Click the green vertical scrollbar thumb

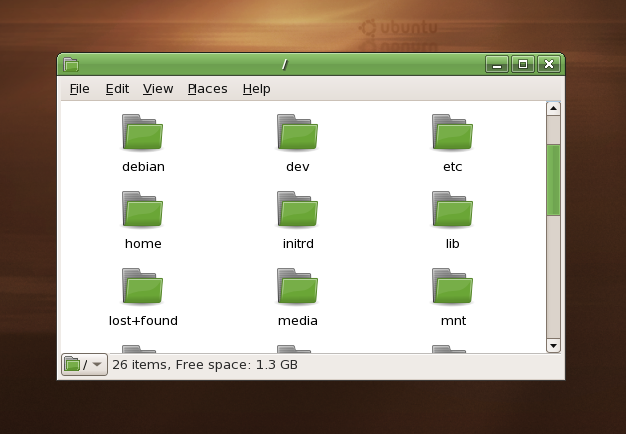[553, 180]
